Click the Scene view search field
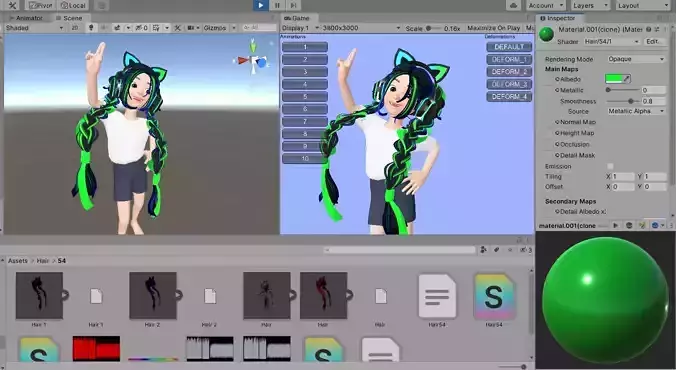Image resolution: width=676 pixels, height=370 pixels. point(259,28)
